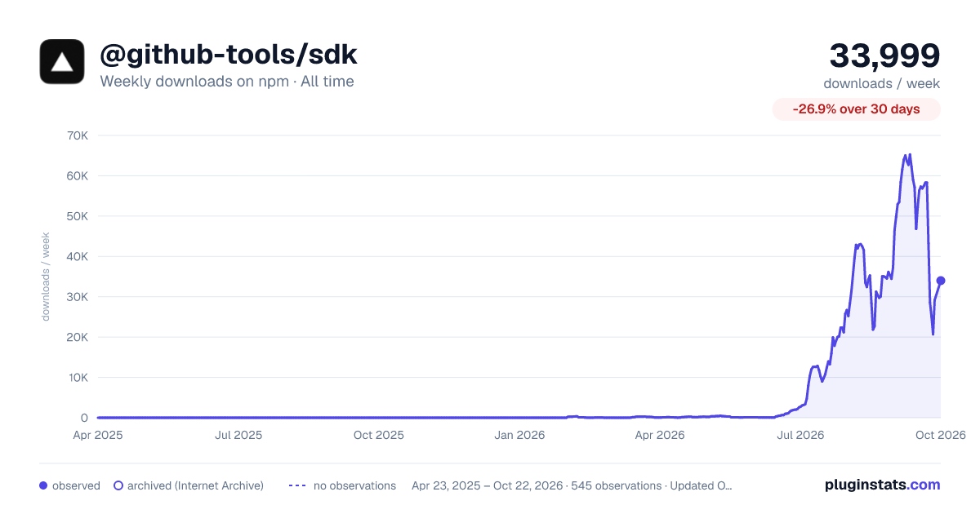
Task: Click the @github-tools/sdk package title
Action: [229, 55]
